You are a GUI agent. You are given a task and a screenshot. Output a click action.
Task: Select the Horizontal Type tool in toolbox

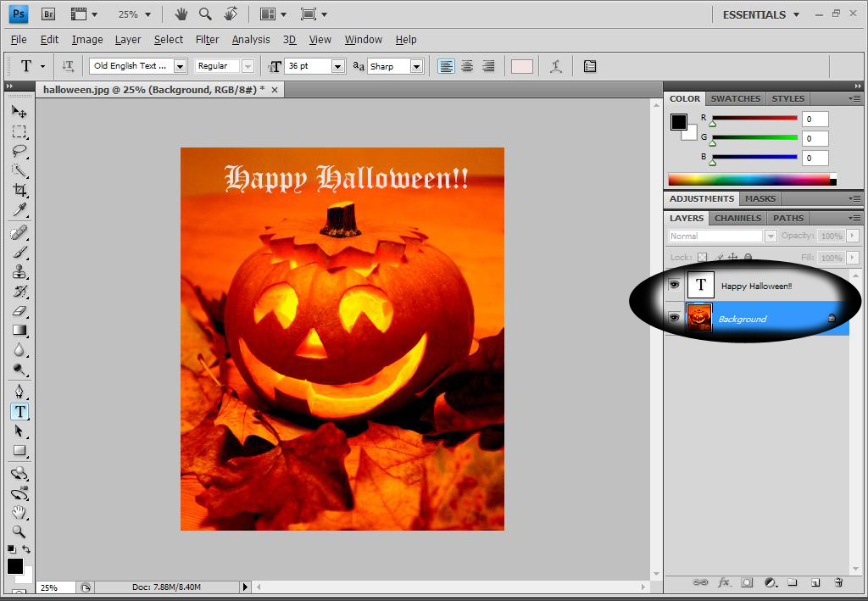(x=19, y=411)
